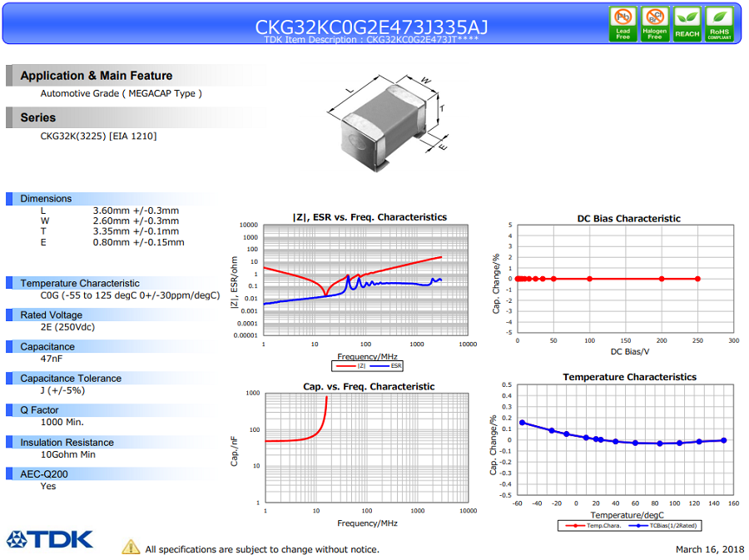Select the CKG32K(3225) [EIA 1210] text

click(x=98, y=136)
